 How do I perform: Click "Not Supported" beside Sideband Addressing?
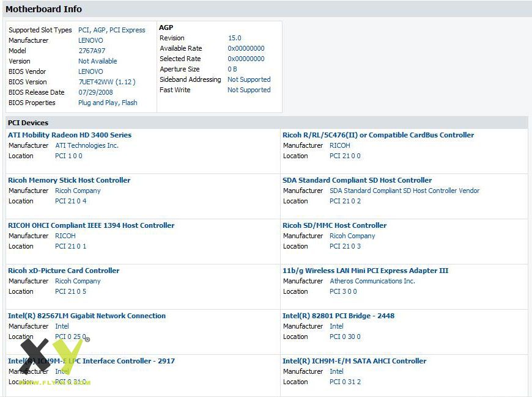[x=249, y=79]
